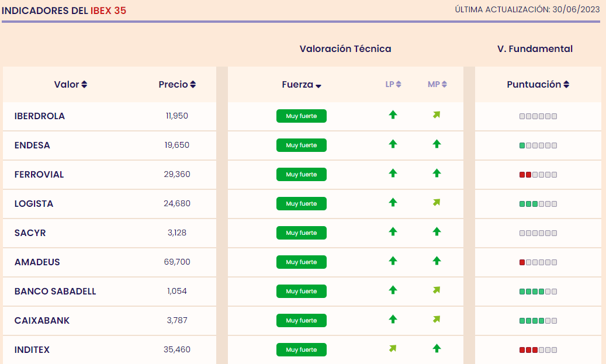Sort by Puntuación column header
The width and height of the screenshot is (606, 364).
(538, 85)
